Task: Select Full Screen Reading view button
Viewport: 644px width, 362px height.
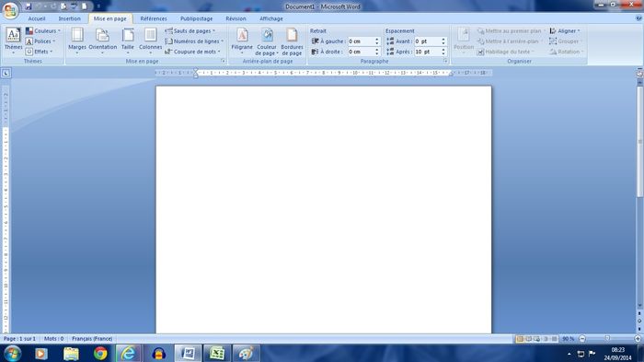Action: 529,339
